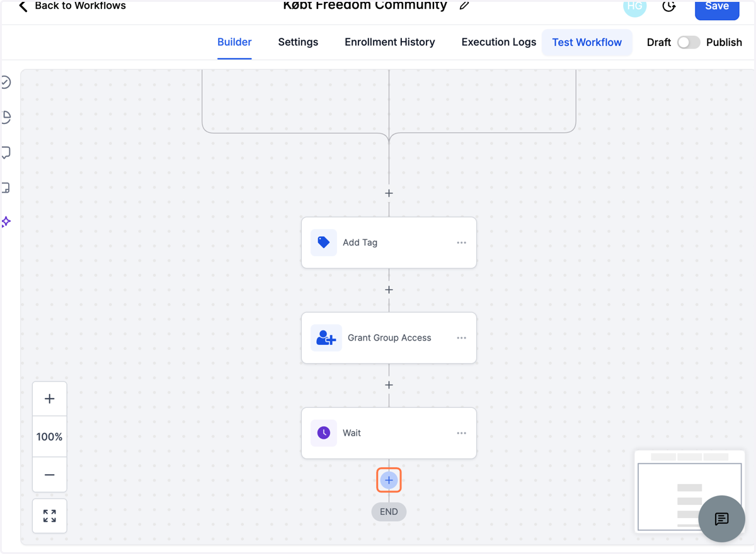Image resolution: width=756 pixels, height=554 pixels.
Task: Click the 100% zoom level
Action: point(50,436)
